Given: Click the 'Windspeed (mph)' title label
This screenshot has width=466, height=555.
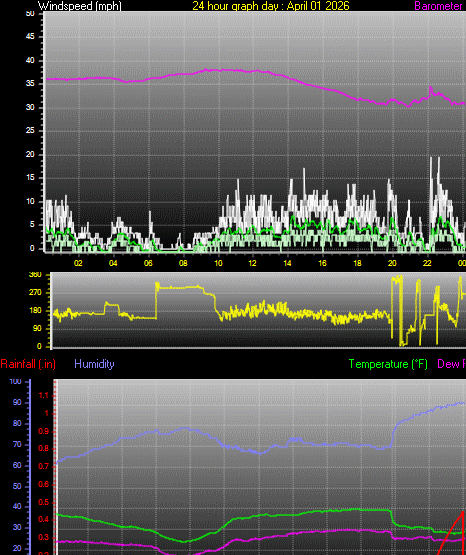Looking at the screenshot, I should pyautogui.click(x=80, y=6).
